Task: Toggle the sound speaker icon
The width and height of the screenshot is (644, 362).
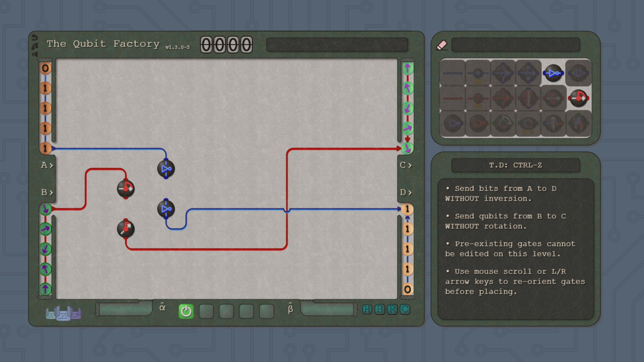Action: tap(35, 54)
